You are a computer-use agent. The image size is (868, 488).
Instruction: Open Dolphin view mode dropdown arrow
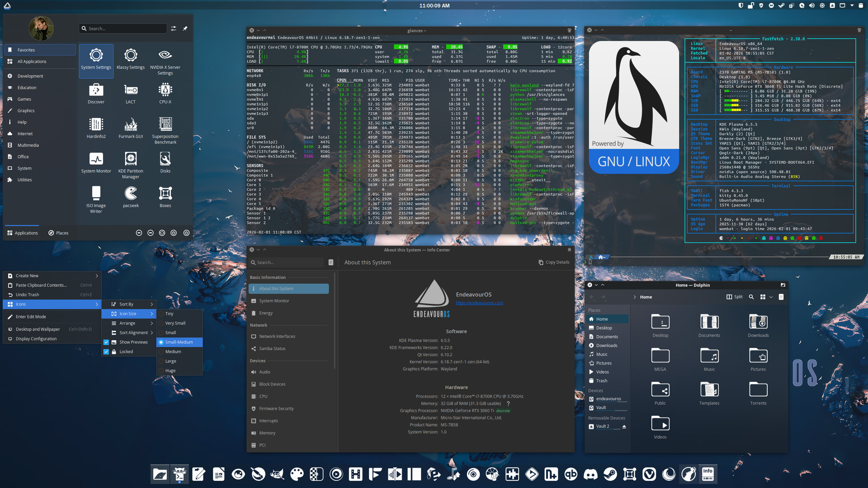click(x=771, y=297)
